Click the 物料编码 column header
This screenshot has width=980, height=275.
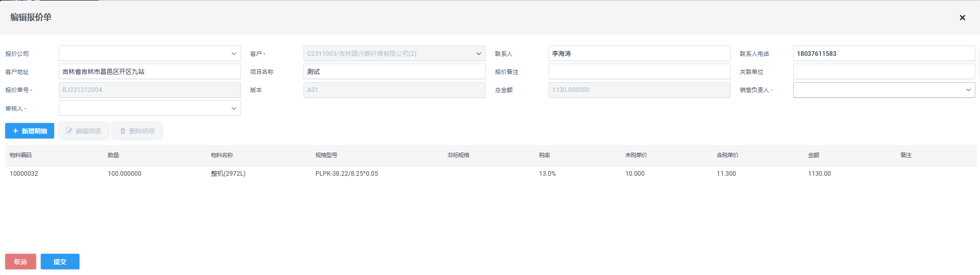[x=21, y=155]
